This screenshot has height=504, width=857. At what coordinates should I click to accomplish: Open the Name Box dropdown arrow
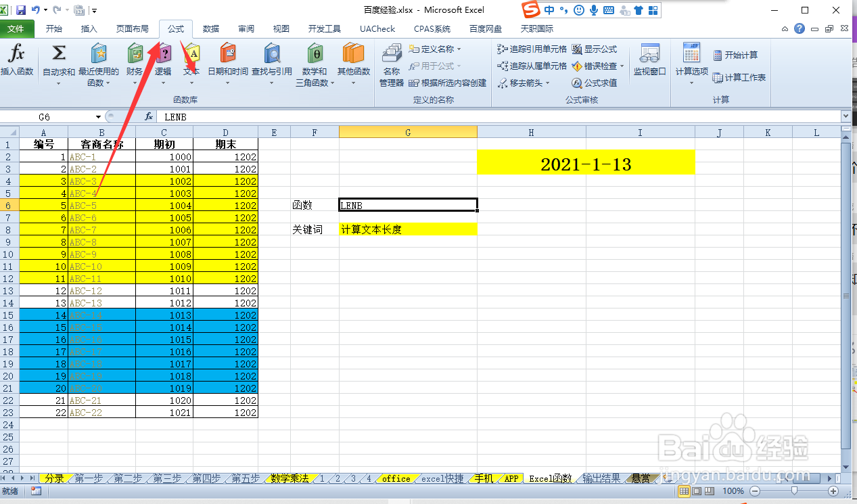tap(99, 116)
